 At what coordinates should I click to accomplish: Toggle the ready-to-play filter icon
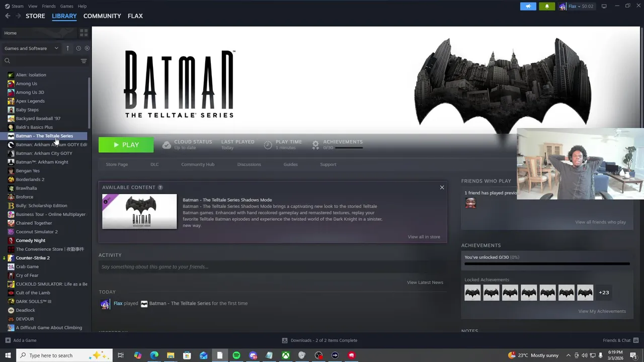pos(87,48)
